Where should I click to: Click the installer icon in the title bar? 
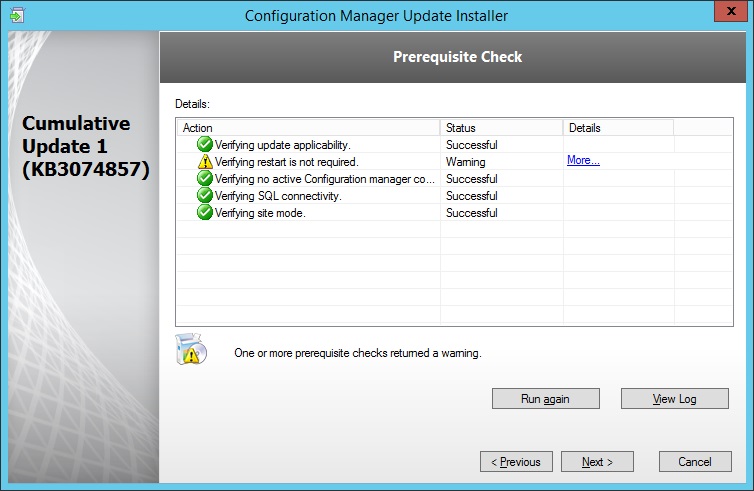17,15
